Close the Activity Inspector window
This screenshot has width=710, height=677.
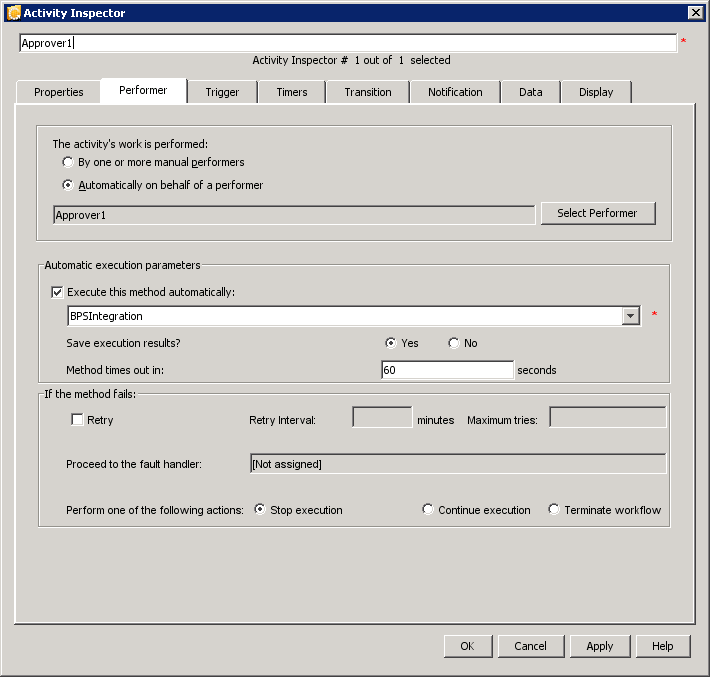[695, 13]
